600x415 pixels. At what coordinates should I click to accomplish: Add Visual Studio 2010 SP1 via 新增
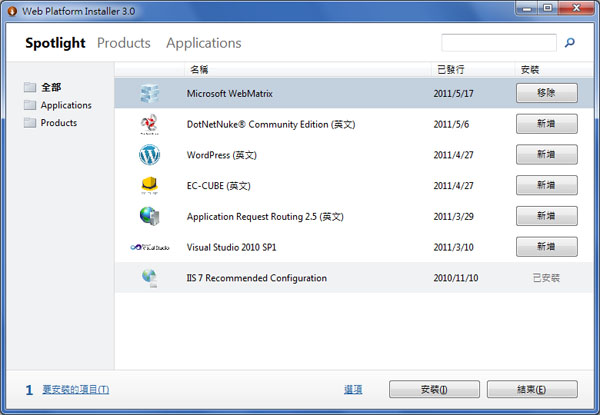(x=546, y=247)
